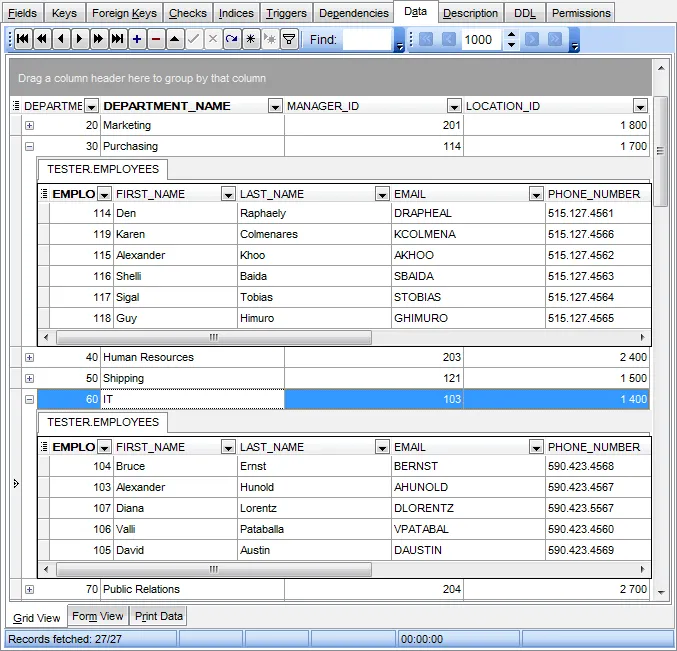Open the filter data funnel button
The height and width of the screenshot is (651, 677).
[x=289, y=39]
